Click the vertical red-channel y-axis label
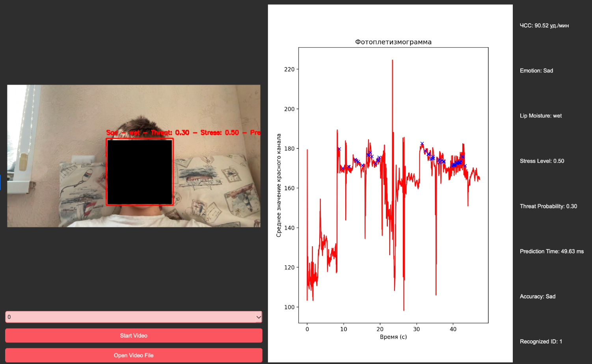The image size is (592, 364). (x=279, y=185)
